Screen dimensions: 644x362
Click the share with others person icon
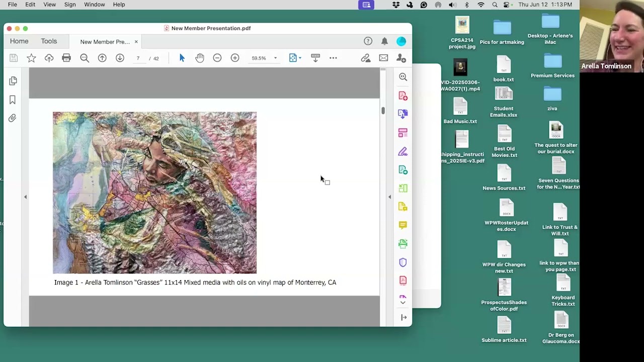click(401, 58)
